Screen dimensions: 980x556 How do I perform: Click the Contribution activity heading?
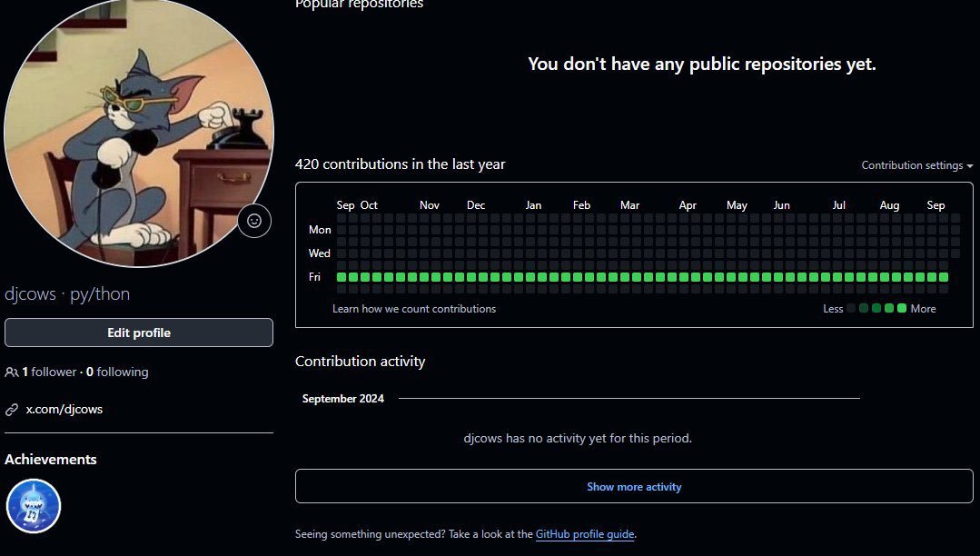coord(360,361)
